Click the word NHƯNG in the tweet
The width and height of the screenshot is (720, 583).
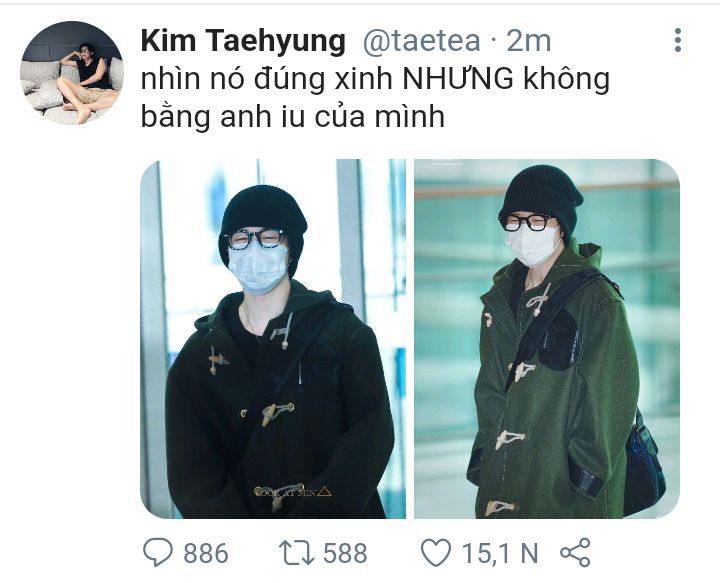(458, 78)
